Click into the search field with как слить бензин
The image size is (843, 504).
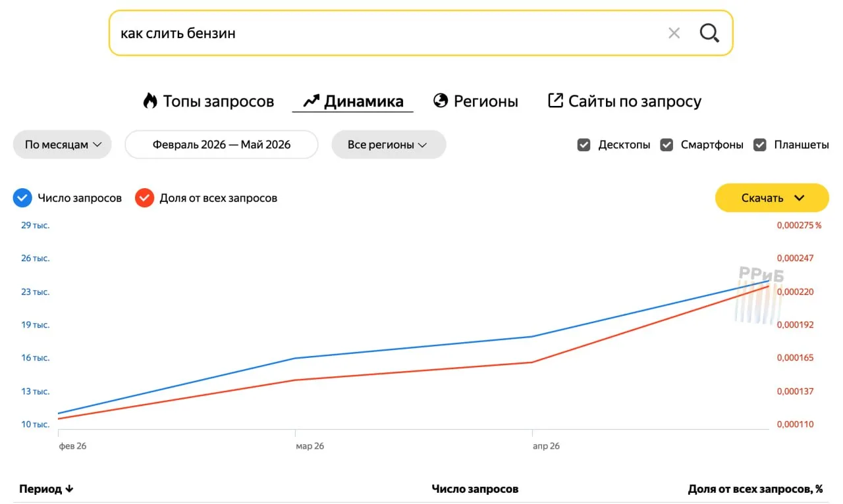coord(389,33)
